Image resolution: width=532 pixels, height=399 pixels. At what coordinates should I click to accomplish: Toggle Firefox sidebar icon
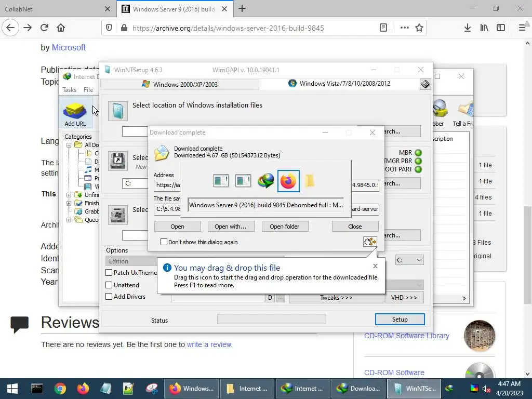point(501,28)
